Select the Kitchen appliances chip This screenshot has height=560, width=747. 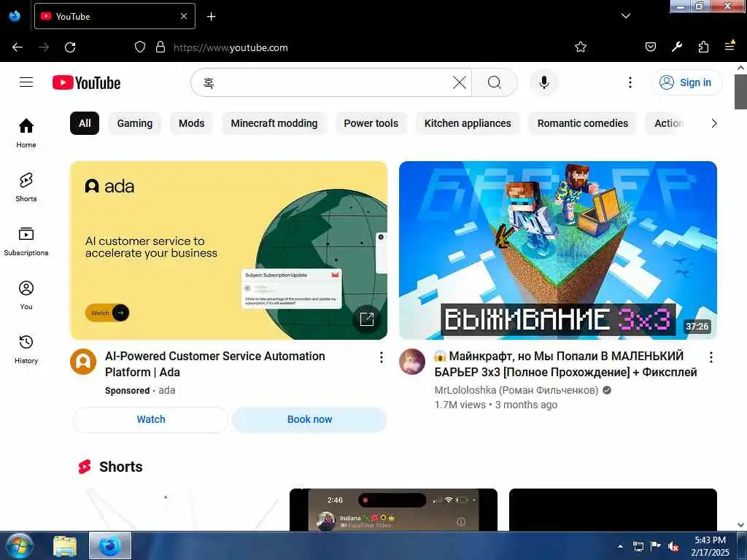pyautogui.click(x=468, y=123)
